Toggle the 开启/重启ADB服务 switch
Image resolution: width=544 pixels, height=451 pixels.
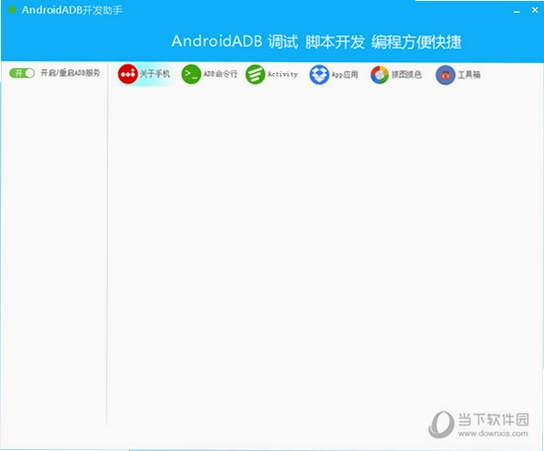pyautogui.click(x=22, y=73)
